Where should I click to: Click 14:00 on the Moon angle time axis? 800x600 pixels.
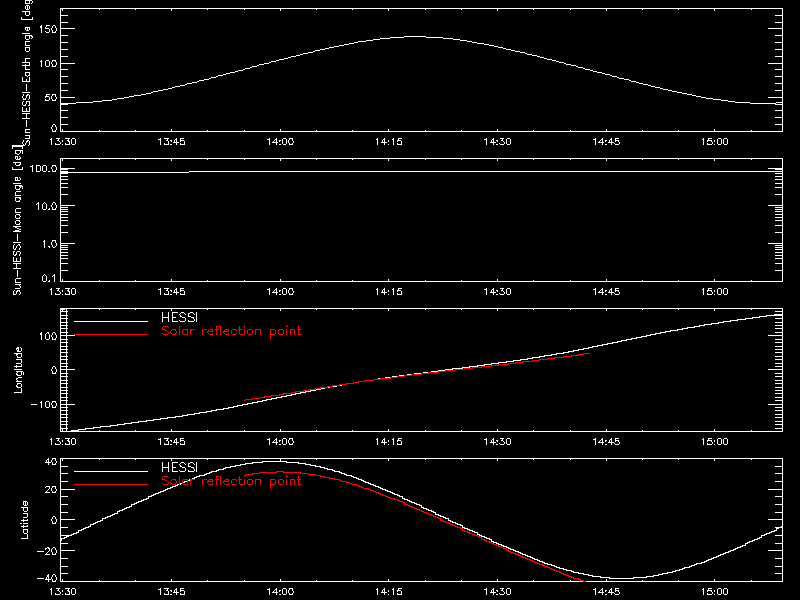coord(280,292)
